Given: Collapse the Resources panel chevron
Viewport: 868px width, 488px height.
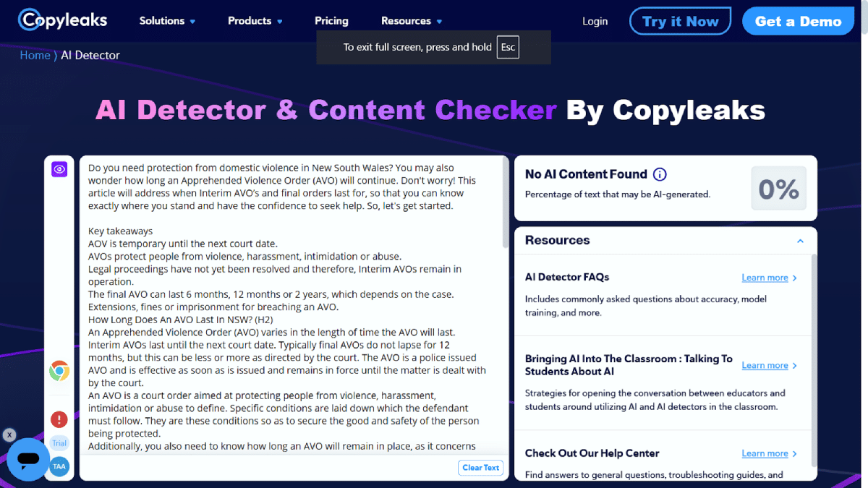Looking at the screenshot, I should point(800,241).
